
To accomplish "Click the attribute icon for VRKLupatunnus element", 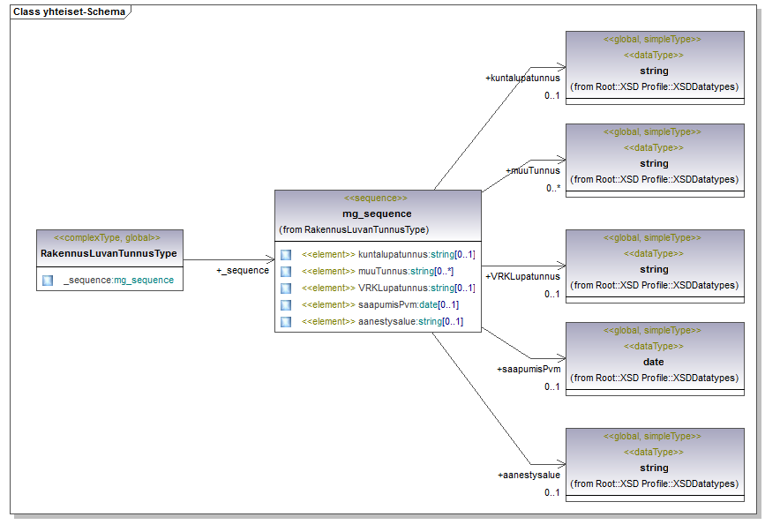I will (x=286, y=288).
